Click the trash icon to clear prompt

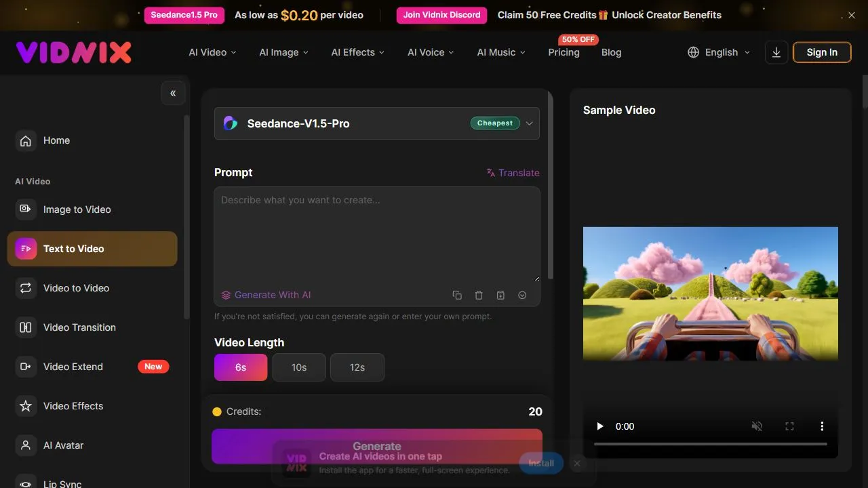pyautogui.click(x=479, y=295)
